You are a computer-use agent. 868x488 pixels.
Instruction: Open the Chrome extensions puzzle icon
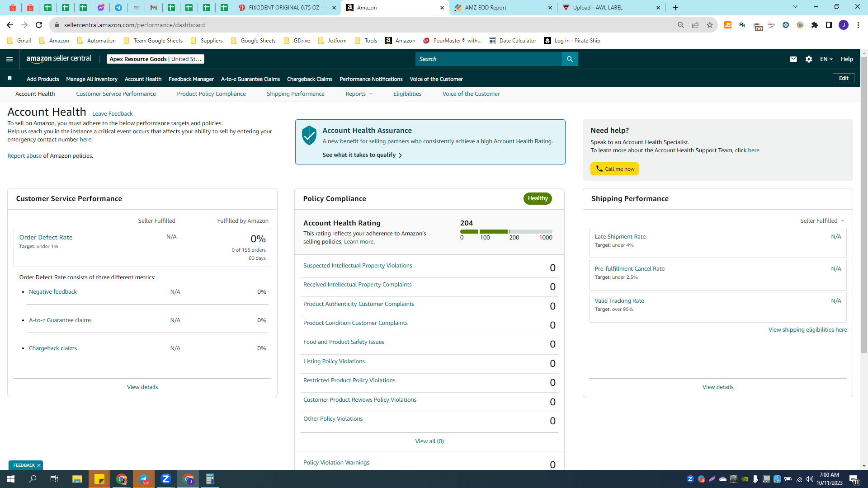815,25
